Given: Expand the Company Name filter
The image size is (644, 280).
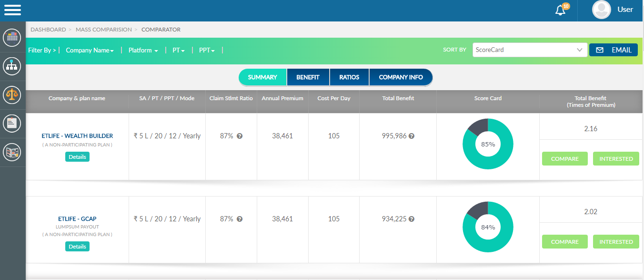Looking at the screenshot, I should (90, 50).
